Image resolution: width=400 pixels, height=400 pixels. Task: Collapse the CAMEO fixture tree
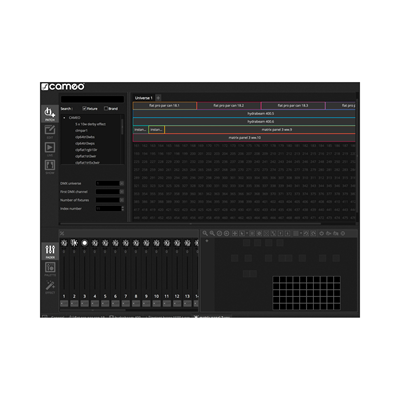(64, 118)
